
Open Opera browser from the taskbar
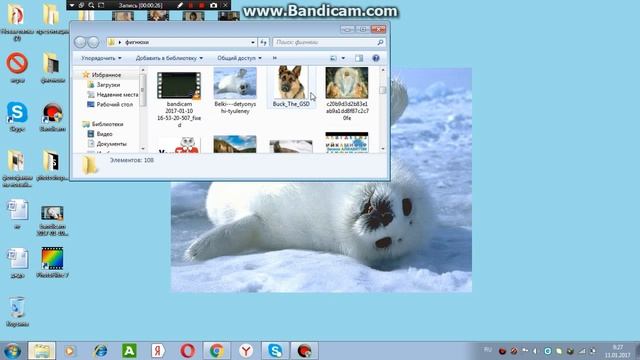coord(187,351)
